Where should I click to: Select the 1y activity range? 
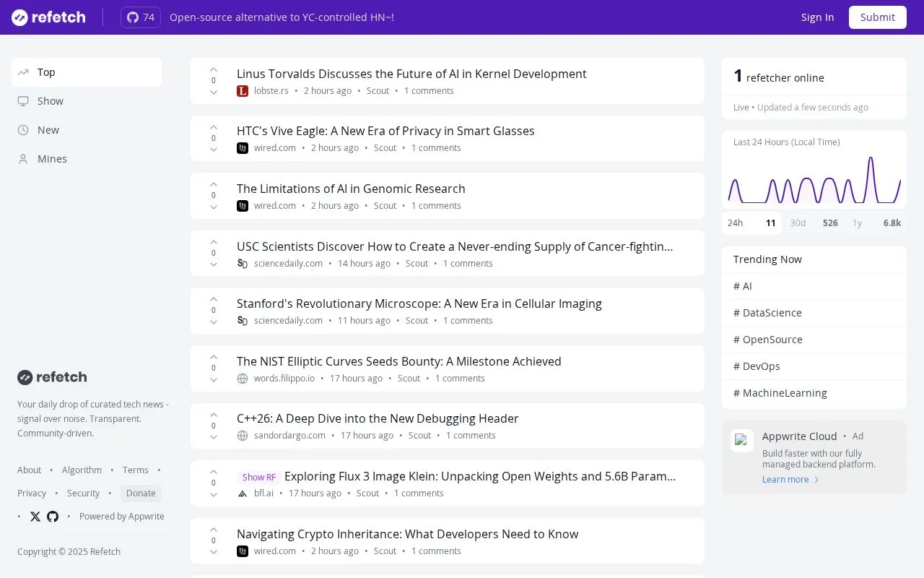876,223
